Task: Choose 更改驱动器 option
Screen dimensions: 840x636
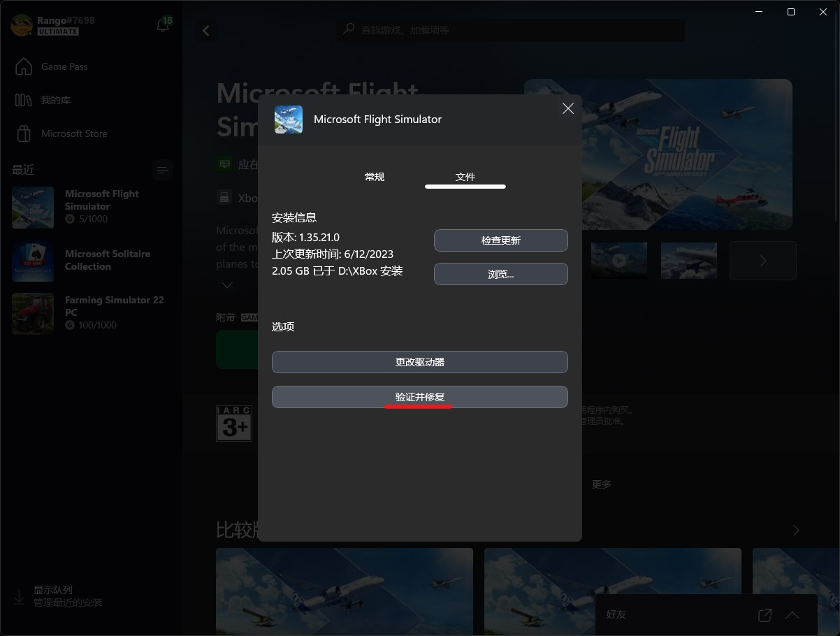Action: click(x=420, y=362)
